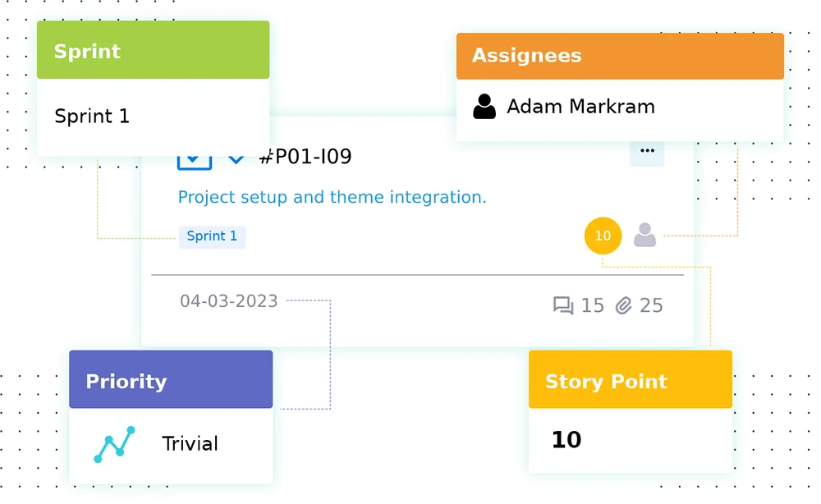
Task: Click the 04-03-2023 due date
Action: (x=229, y=301)
